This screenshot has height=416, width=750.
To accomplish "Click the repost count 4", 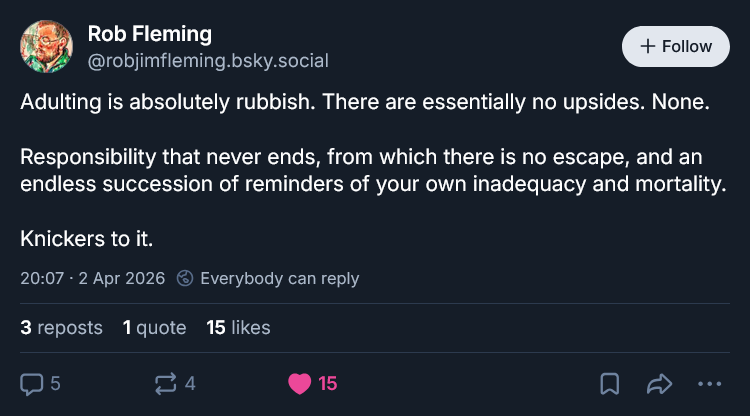I will (190, 383).
